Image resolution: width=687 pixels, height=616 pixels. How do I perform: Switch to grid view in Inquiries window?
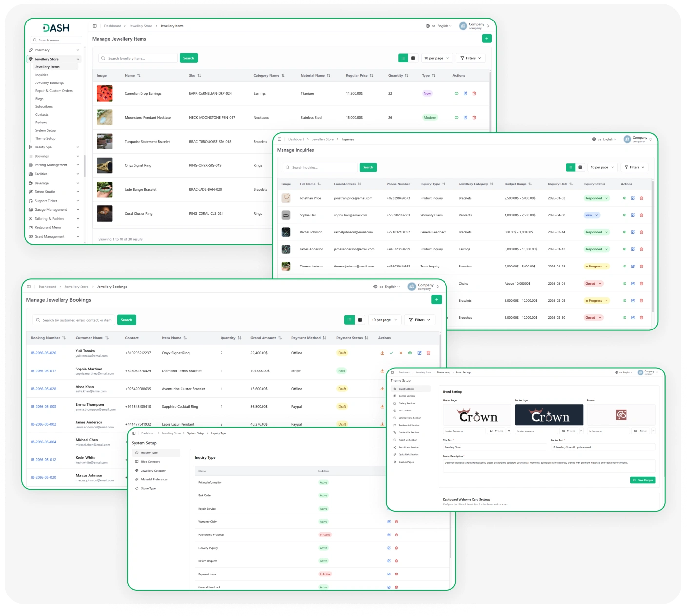coord(580,167)
